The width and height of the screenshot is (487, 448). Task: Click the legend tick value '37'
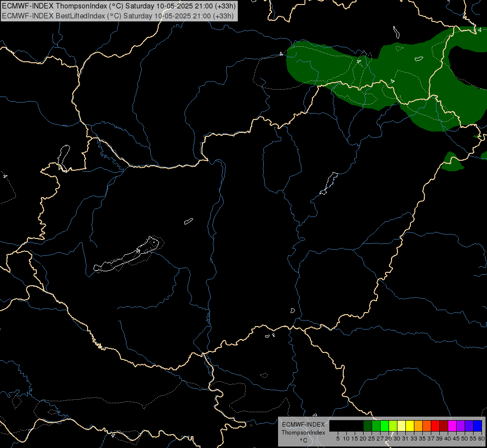(431, 439)
